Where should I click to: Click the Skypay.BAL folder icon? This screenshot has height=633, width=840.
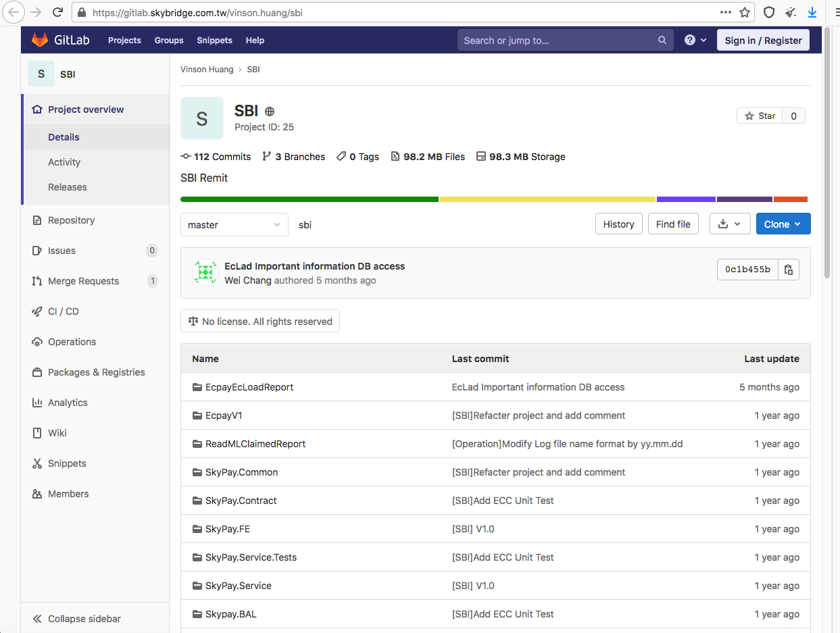coord(197,614)
